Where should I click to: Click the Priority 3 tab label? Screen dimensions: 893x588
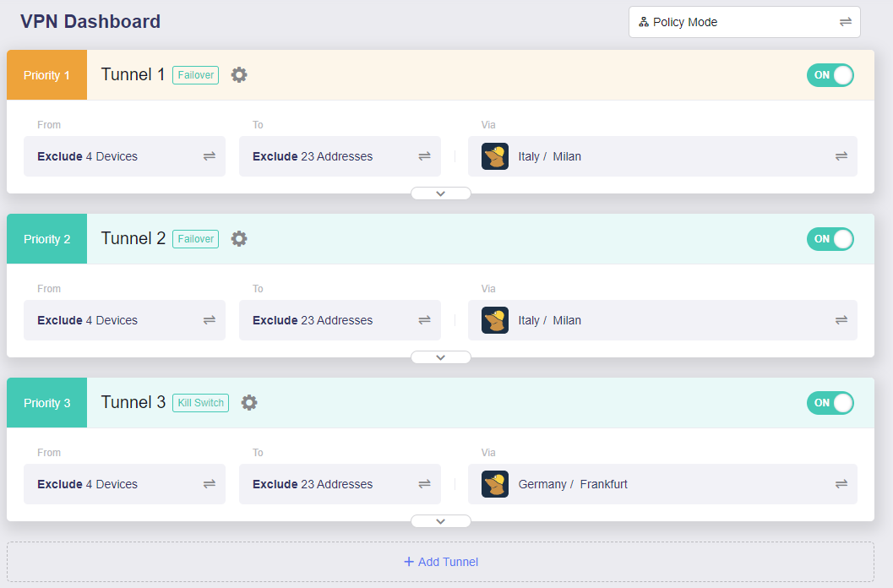[x=46, y=403]
